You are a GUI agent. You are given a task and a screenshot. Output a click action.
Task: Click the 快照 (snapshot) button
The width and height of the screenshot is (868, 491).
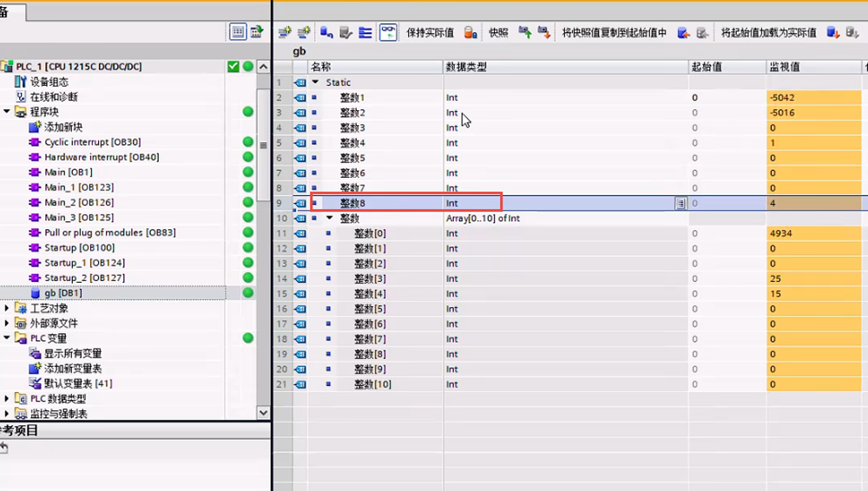pyautogui.click(x=498, y=32)
